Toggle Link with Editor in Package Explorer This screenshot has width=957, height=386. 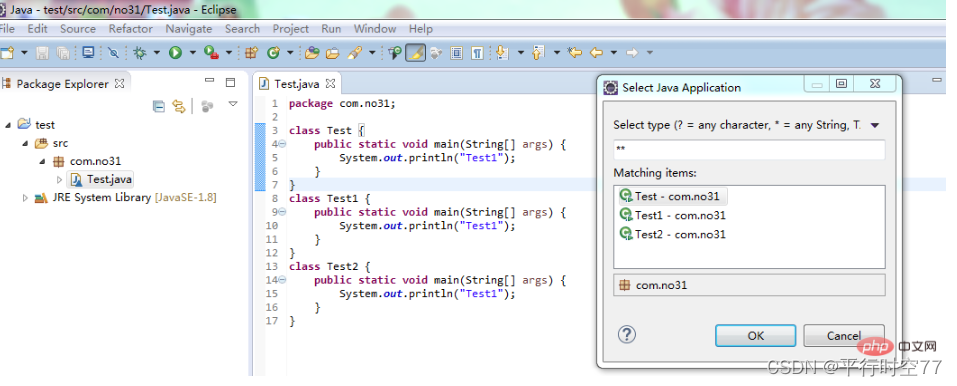coord(179,107)
